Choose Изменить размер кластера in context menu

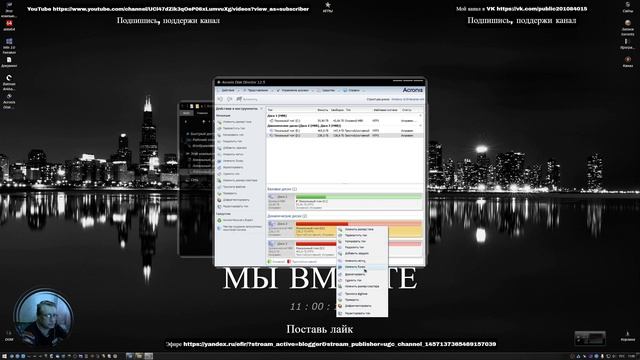click(362, 287)
